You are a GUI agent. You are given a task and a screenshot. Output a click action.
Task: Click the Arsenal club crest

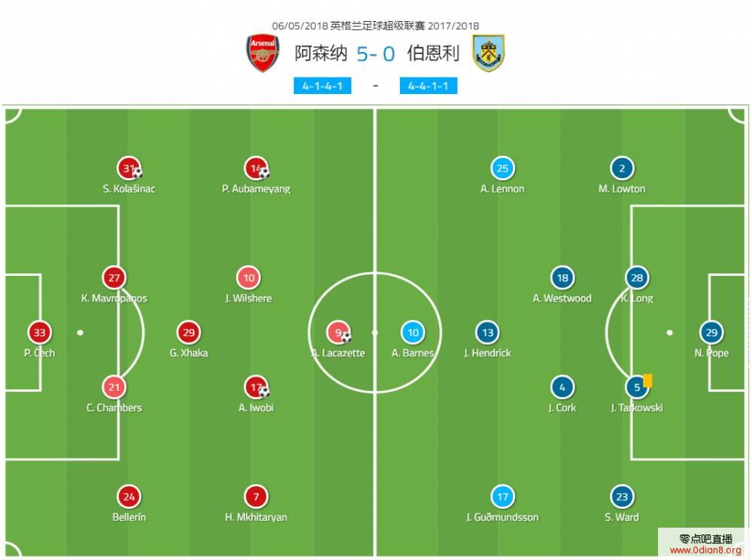pyautogui.click(x=262, y=53)
